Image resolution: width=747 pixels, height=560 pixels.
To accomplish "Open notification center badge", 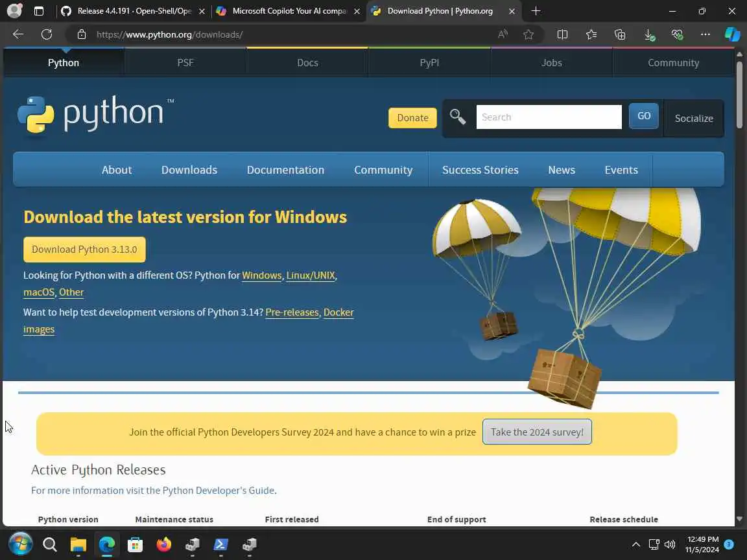I will click(x=729, y=544).
